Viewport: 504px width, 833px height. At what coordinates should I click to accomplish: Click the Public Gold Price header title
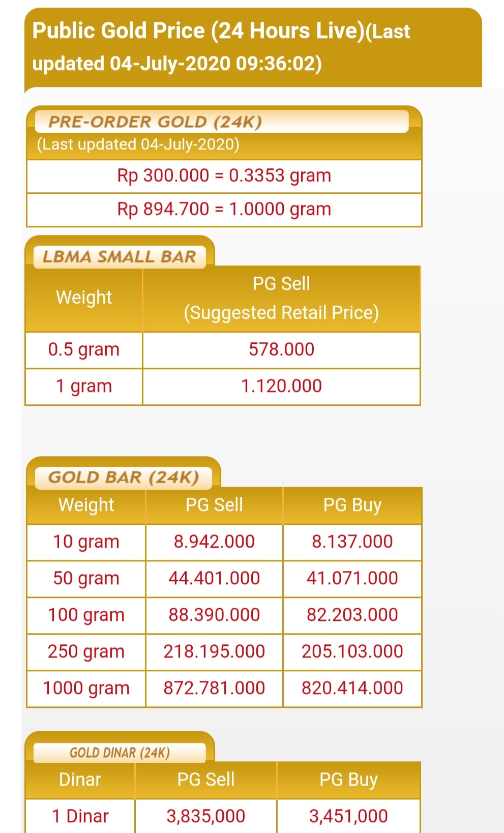[x=221, y=47]
